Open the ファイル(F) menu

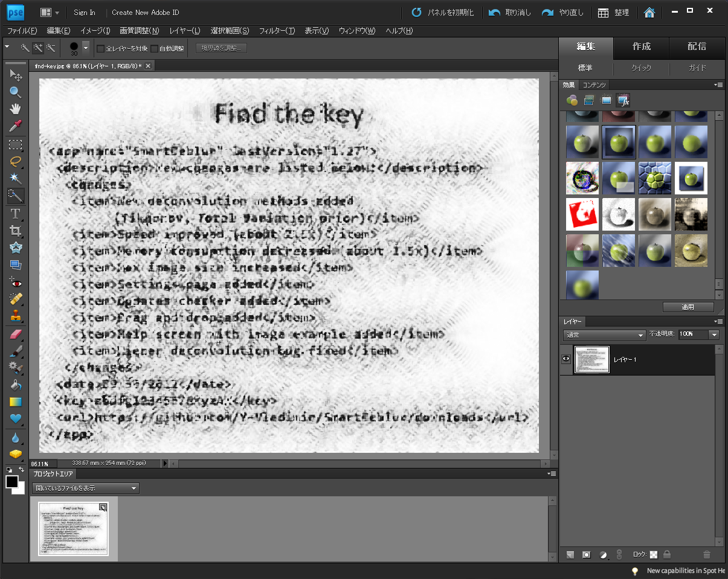pyautogui.click(x=22, y=31)
